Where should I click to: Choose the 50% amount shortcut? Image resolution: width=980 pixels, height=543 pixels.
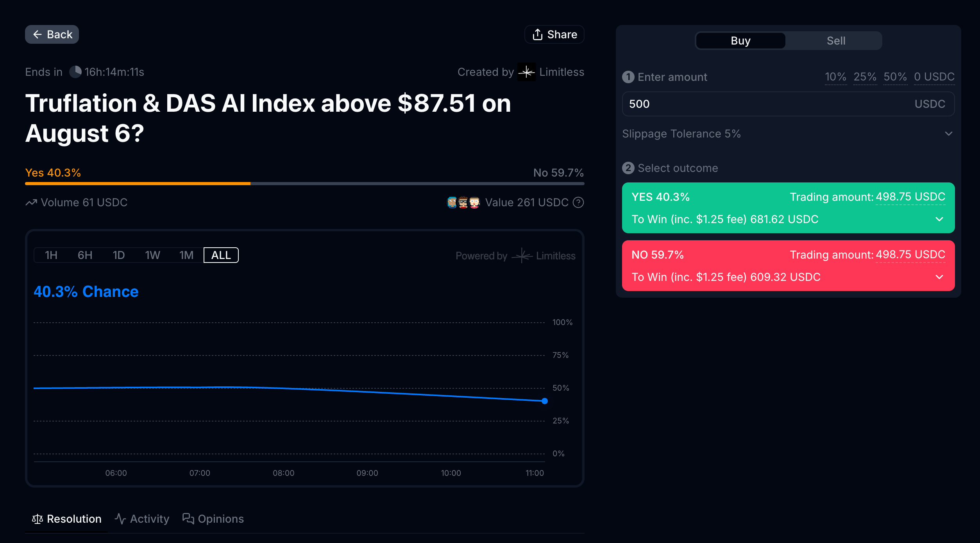[x=895, y=77]
